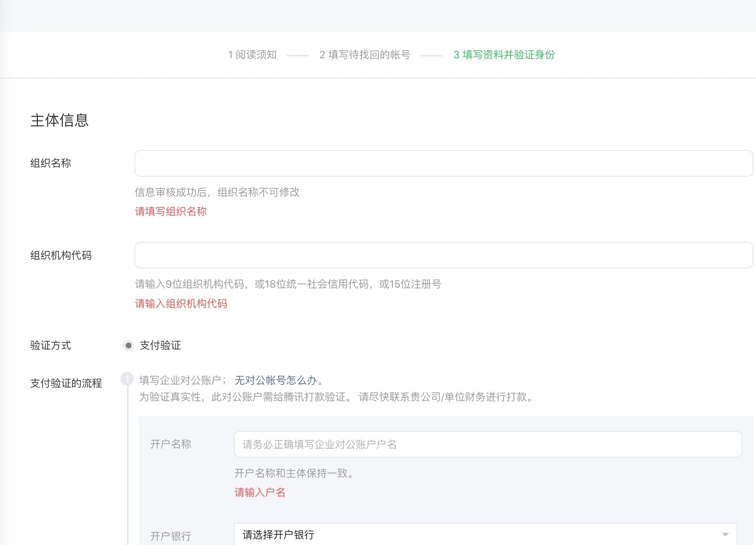
Task: Click the 主体信息 section heading
Action: pyautogui.click(x=59, y=120)
